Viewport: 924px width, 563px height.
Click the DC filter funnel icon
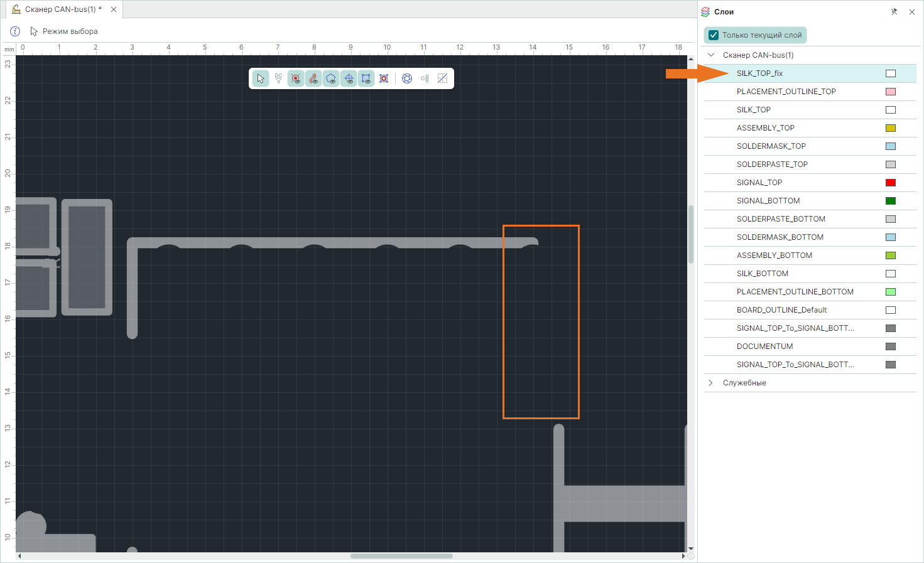[x=278, y=78]
